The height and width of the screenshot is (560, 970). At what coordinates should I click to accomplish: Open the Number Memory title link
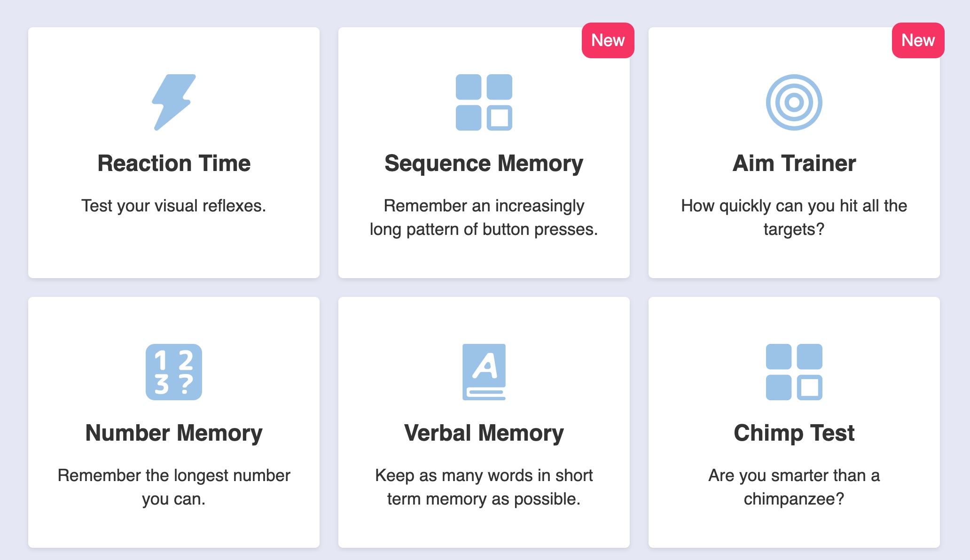click(x=174, y=433)
